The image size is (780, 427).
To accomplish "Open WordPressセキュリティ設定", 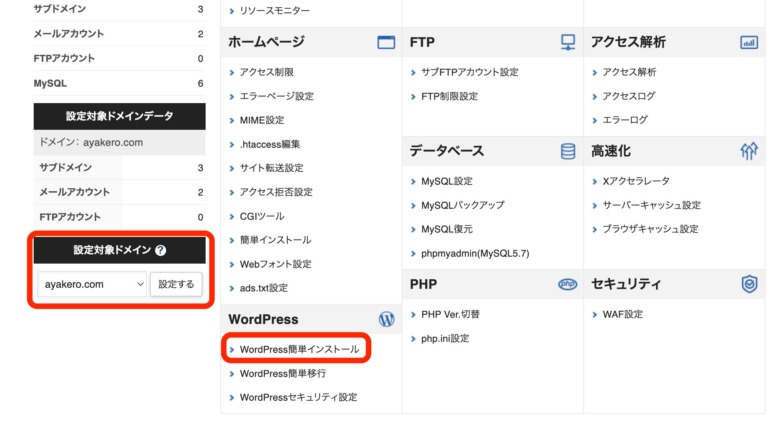I will 298,397.
